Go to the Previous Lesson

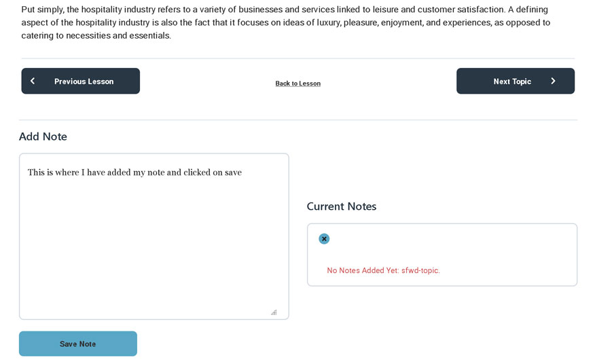[80, 81]
